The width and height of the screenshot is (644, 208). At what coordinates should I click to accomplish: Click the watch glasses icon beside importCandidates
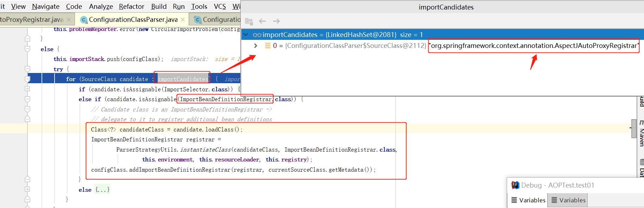coord(257,35)
